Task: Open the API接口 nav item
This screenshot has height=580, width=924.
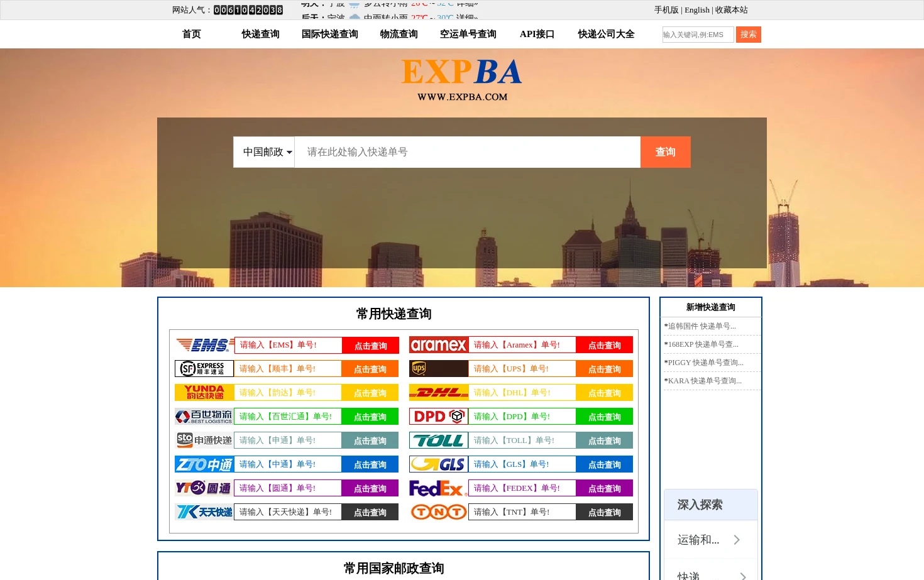Action: point(537,34)
